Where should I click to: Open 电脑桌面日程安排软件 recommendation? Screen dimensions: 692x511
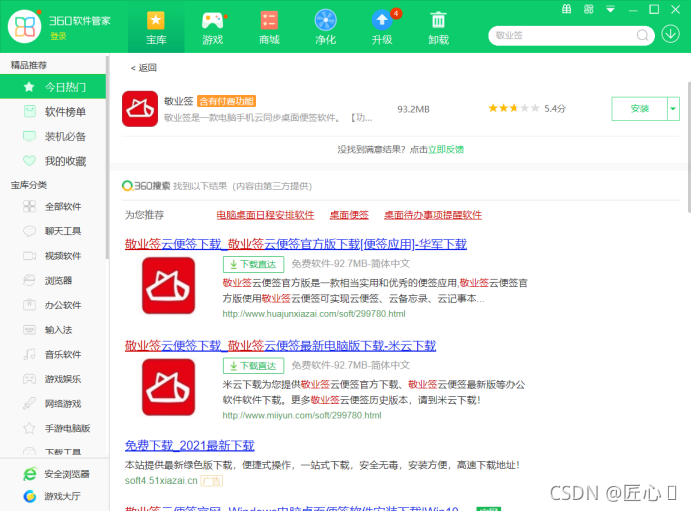tap(265, 215)
